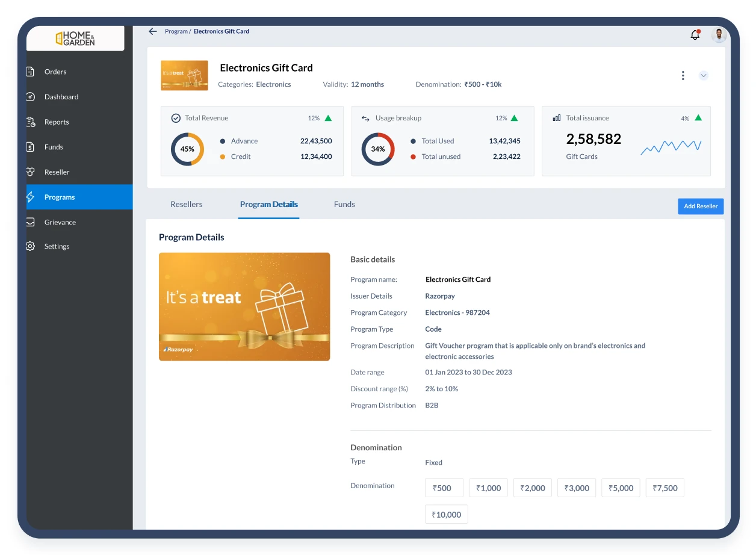Go back using the left arrow icon
This screenshot has height=555, width=756.
pos(153,31)
